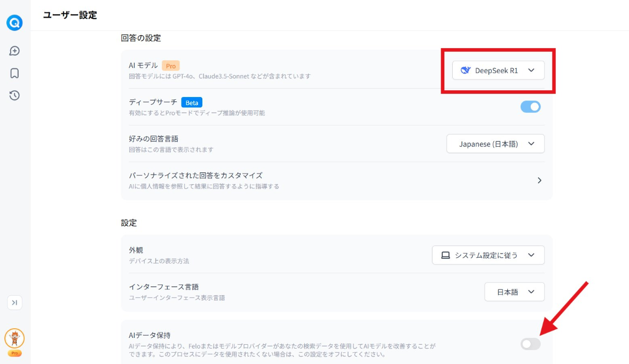The image size is (629, 364).
Task: Click the AI モデル label
Action: click(x=143, y=65)
